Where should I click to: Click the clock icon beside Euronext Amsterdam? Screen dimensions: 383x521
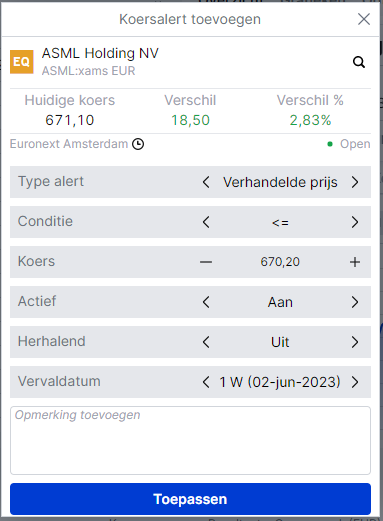point(138,144)
